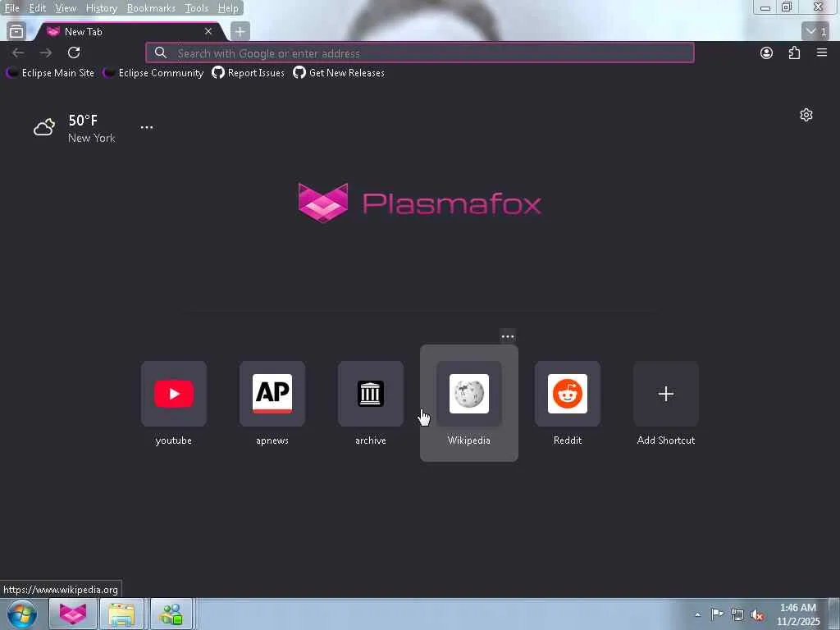Open the History menu
The height and width of the screenshot is (630, 840).
click(101, 8)
